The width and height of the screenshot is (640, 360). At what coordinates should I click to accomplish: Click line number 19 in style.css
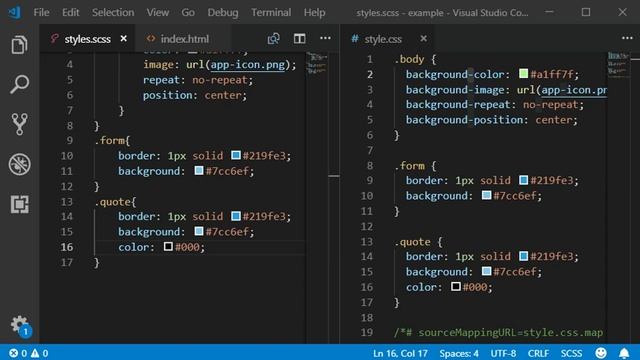click(x=367, y=333)
